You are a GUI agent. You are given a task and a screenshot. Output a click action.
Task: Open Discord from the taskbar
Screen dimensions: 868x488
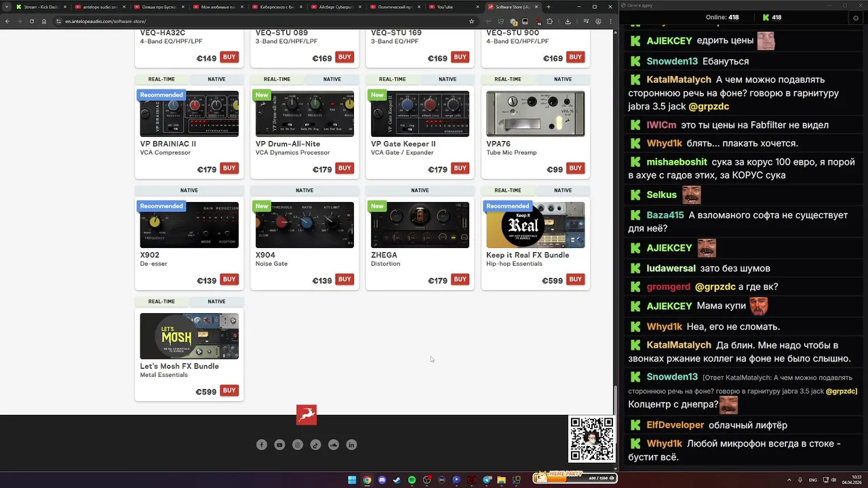click(x=382, y=480)
